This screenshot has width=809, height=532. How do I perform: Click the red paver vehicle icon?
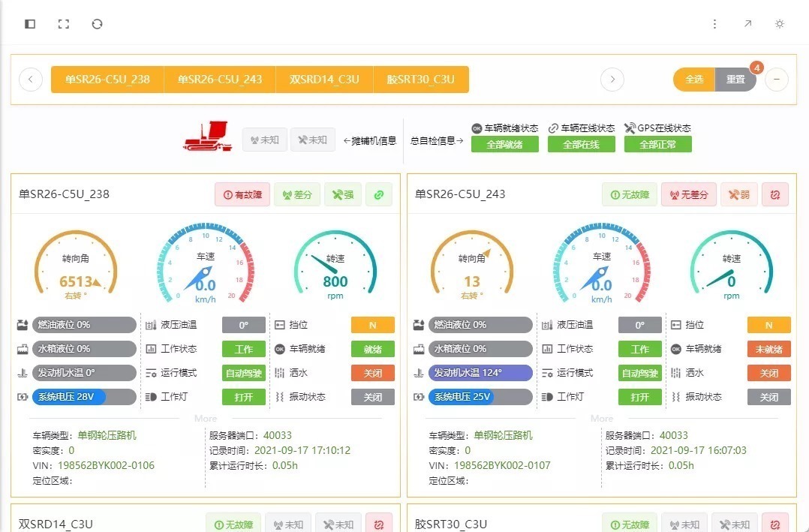click(209, 137)
